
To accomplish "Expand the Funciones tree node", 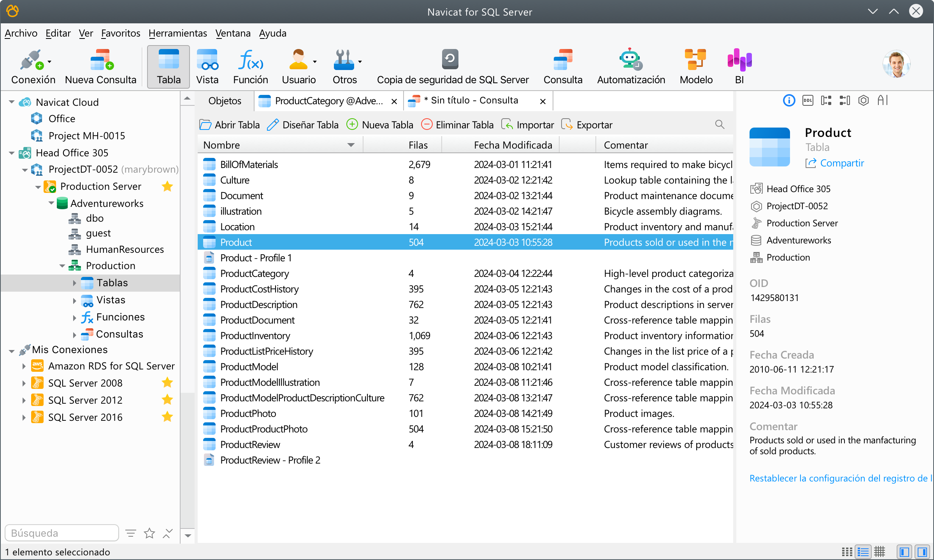I will click(x=74, y=317).
